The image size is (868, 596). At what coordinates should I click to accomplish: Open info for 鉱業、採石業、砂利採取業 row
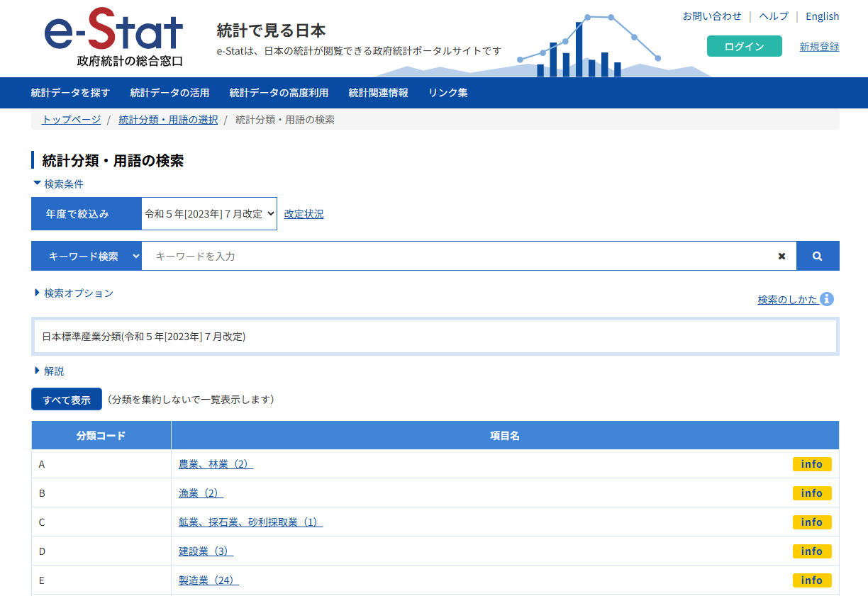click(812, 522)
